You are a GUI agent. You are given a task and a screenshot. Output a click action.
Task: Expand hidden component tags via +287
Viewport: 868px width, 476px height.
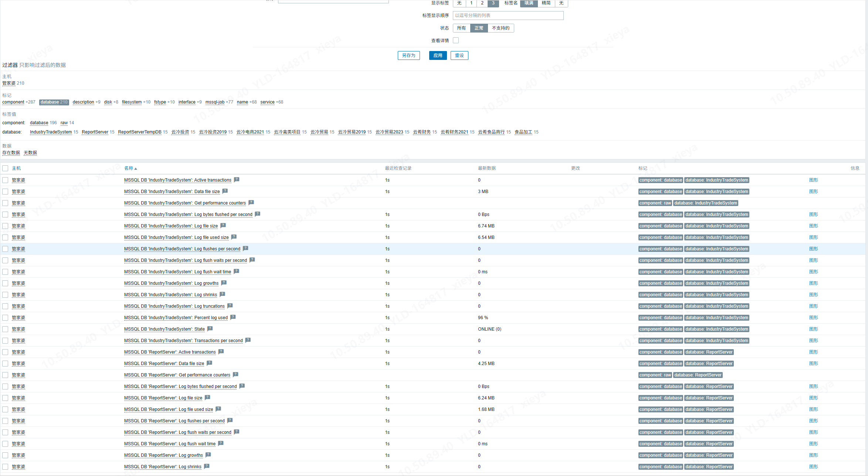click(x=30, y=102)
